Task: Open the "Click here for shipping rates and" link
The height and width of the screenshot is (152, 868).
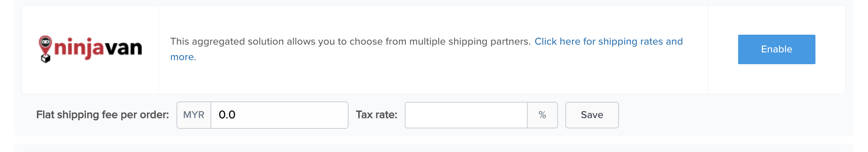Action: tap(609, 41)
